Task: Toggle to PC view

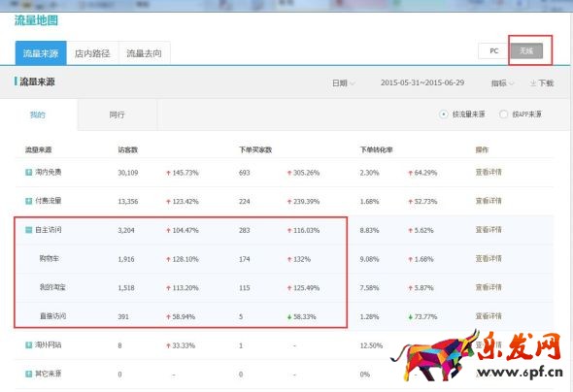Action: point(493,50)
